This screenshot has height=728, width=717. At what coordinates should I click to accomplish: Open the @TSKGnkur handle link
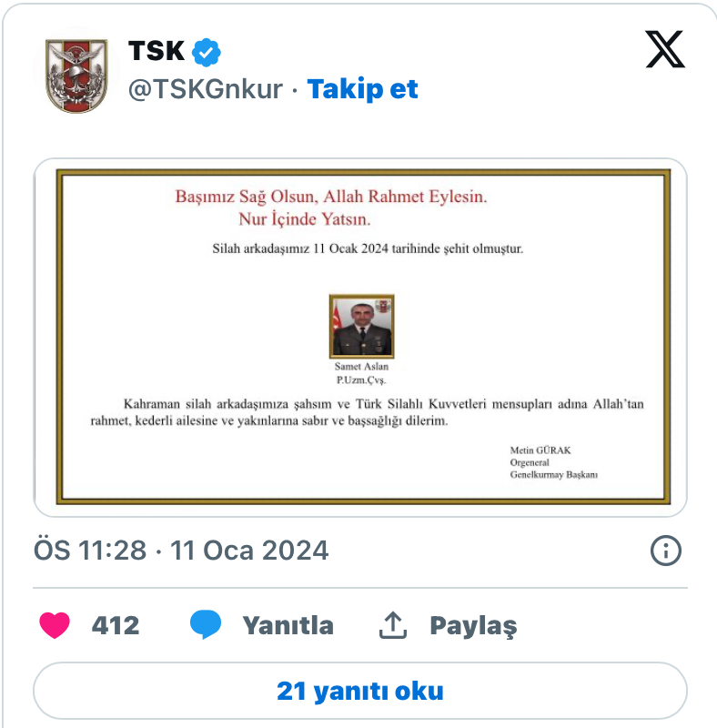206,89
